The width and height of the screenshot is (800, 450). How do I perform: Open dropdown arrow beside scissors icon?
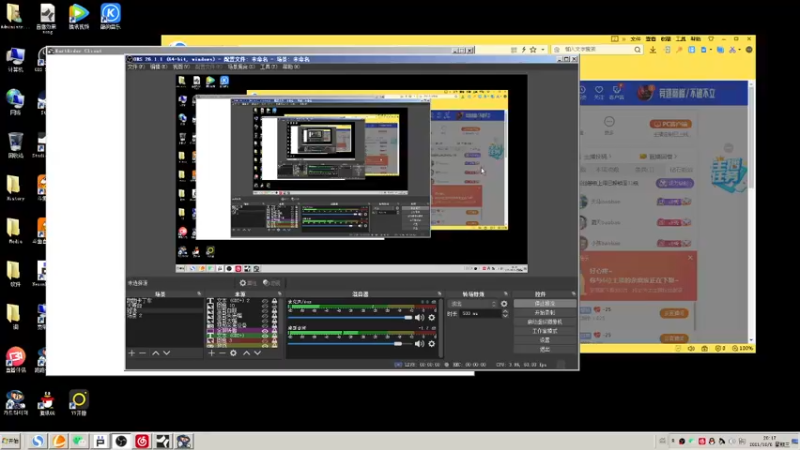[740, 49]
